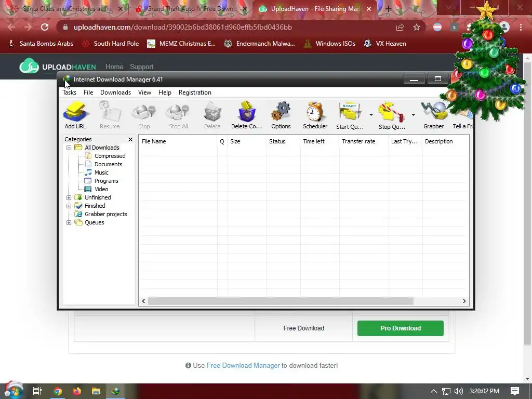Click the UploadHaven Support link
Screen dimensions: 532x399
point(141,67)
